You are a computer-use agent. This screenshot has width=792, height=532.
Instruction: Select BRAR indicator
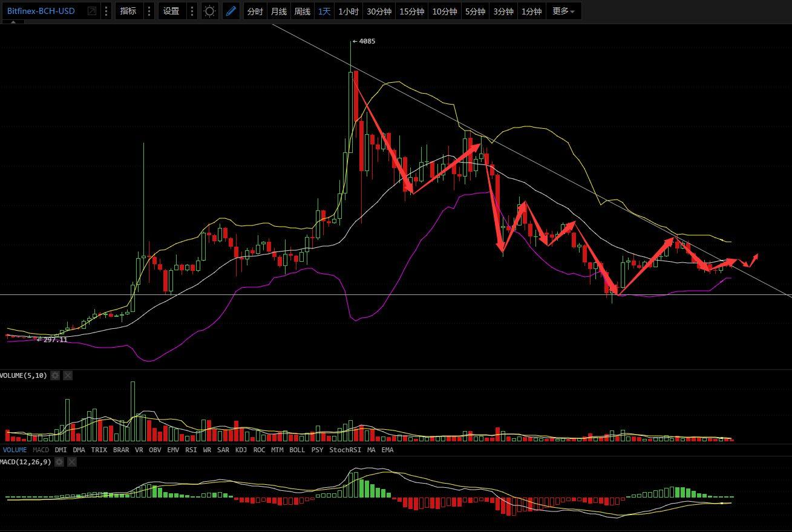coord(121,450)
